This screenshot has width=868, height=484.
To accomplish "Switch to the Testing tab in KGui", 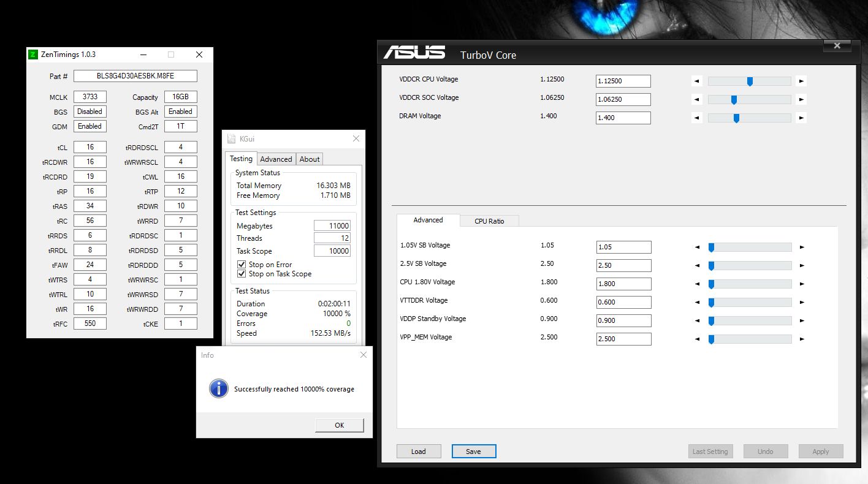I will click(241, 159).
